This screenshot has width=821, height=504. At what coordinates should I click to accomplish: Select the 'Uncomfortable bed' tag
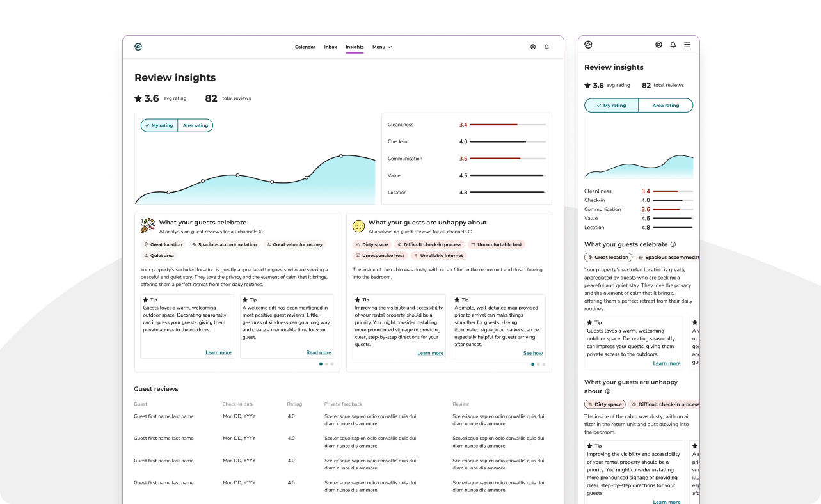coord(496,244)
